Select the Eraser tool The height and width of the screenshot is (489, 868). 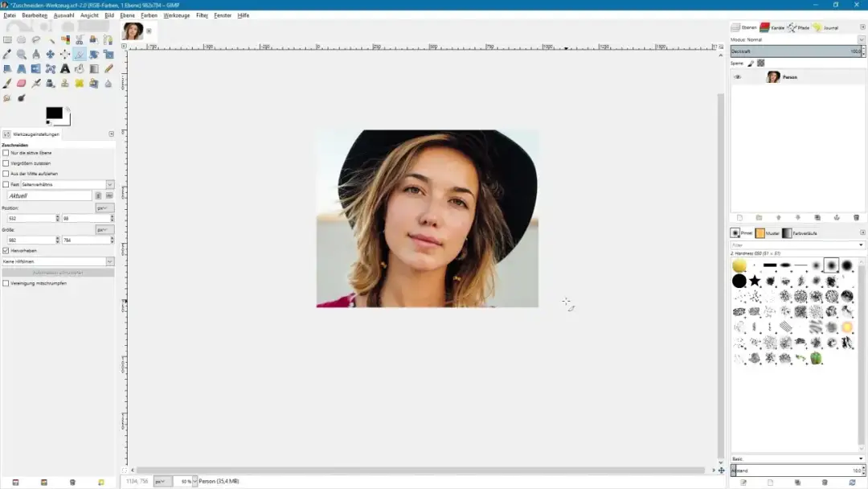coord(22,83)
